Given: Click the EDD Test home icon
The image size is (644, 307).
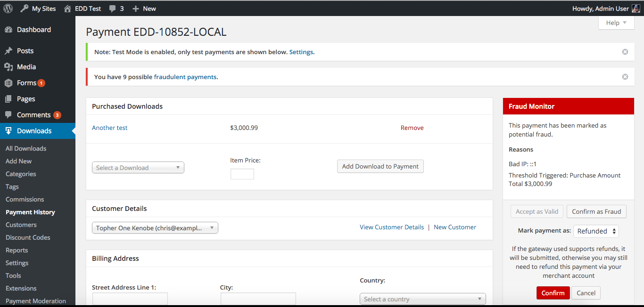Looking at the screenshot, I should pyautogui.click(x=68, y=8).
